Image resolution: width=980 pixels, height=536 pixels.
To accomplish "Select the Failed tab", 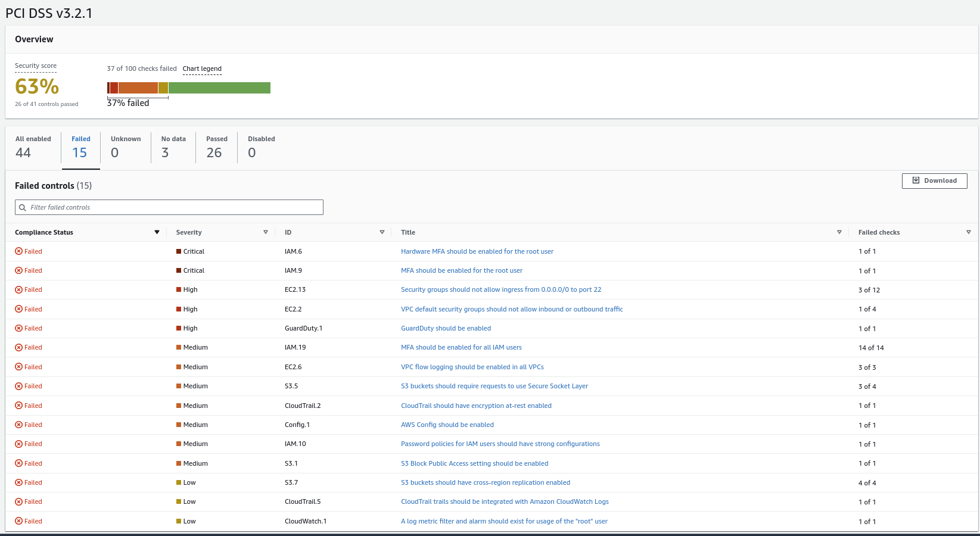I will pyautogui.click(x=80, y=147).
